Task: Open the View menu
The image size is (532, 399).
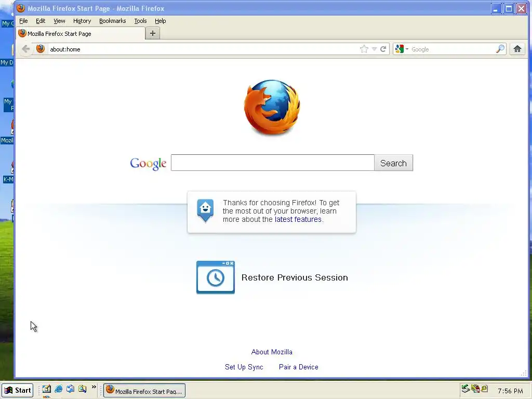Action: [x=59, y=21]
